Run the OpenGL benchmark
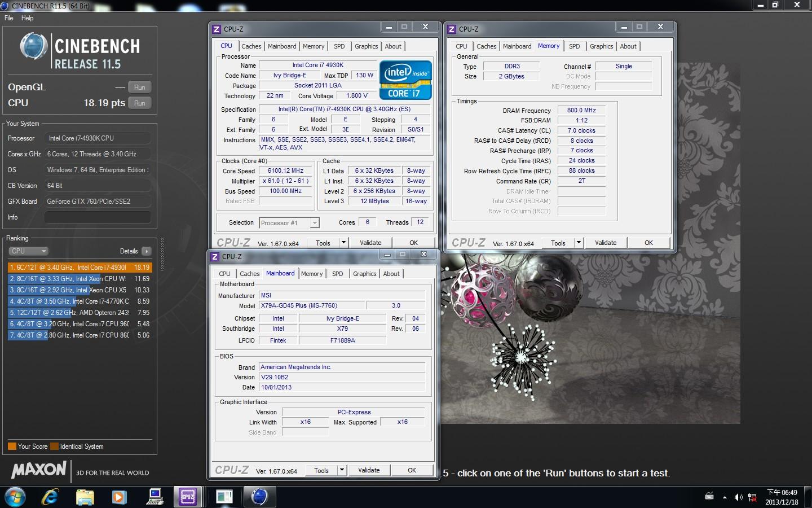812x508 pixels. (x=140, y=87)
